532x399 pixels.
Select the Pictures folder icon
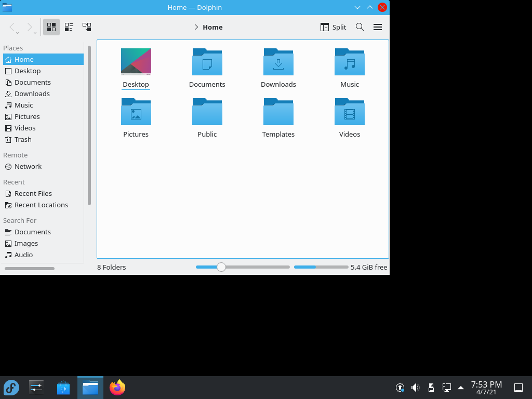(136, 112)
